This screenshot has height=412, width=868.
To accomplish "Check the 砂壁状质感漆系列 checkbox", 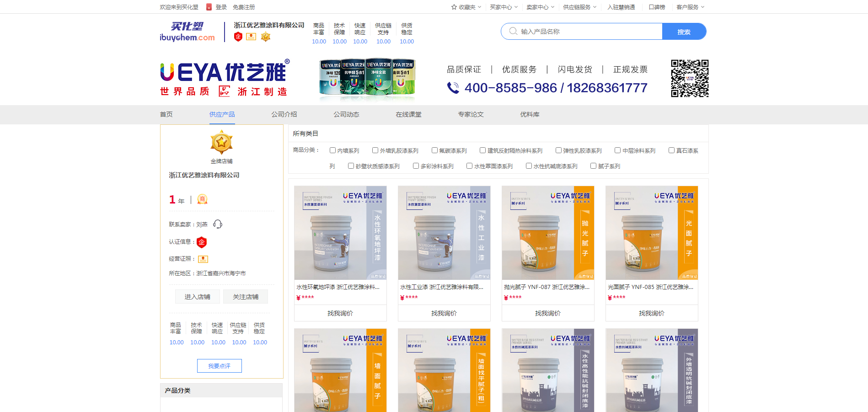I will (x=351, y=166).
